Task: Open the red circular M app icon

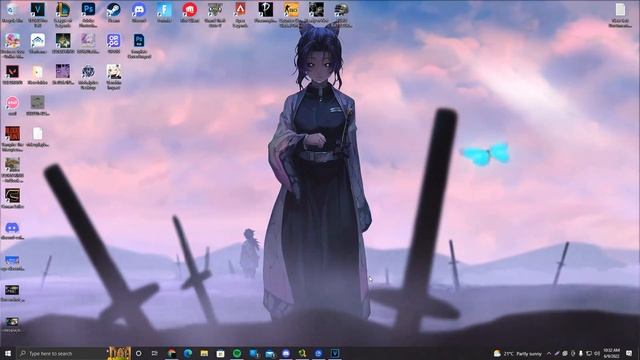Action: [x=189, y=13]
